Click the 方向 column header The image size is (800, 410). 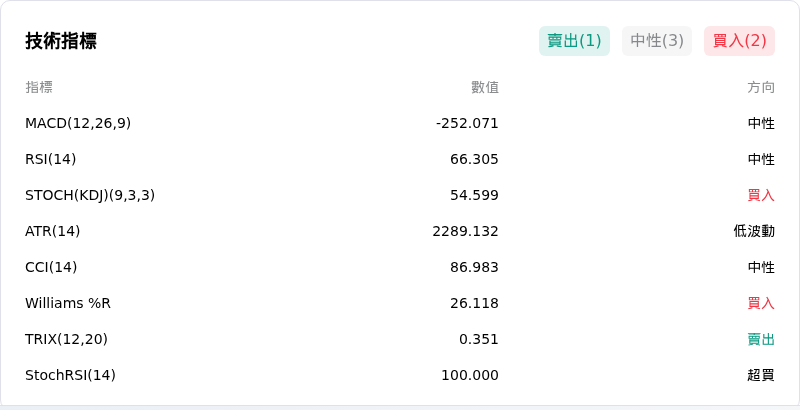(761, 87)
